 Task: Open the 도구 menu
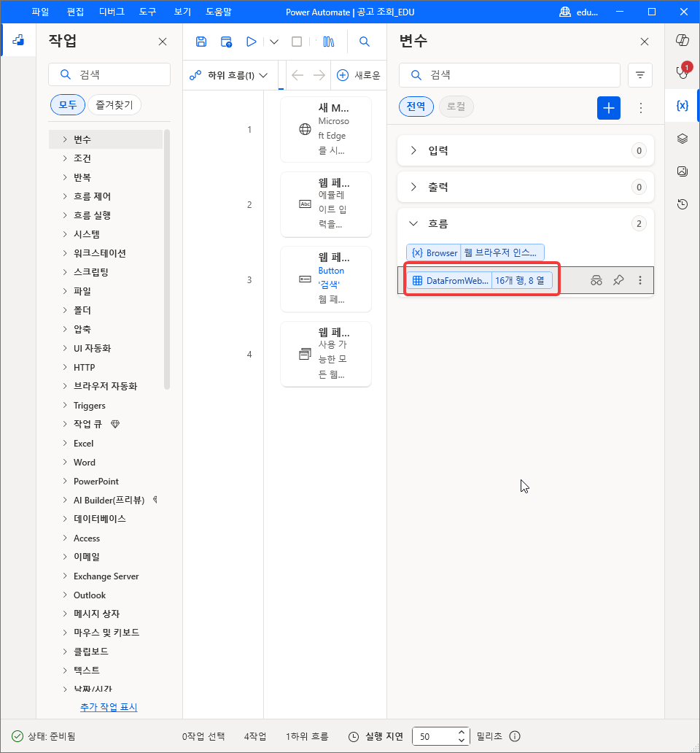(x=148, y=12)
